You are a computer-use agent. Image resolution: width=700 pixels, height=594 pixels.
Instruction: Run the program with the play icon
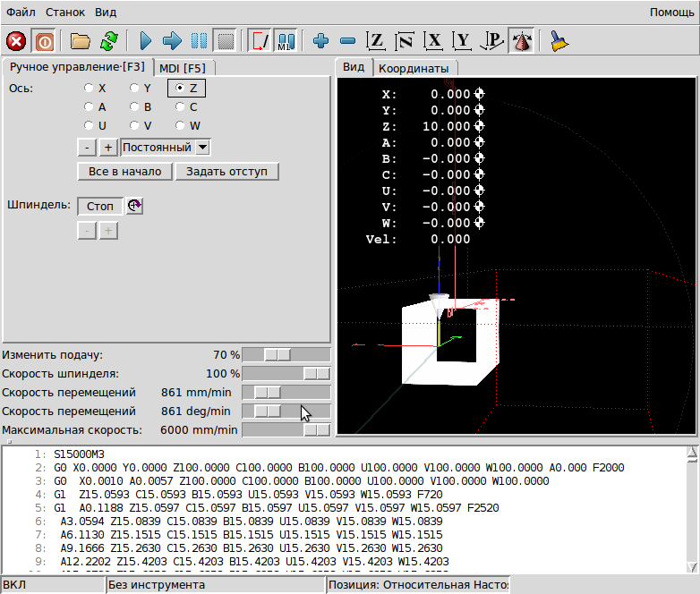[146, 41]
